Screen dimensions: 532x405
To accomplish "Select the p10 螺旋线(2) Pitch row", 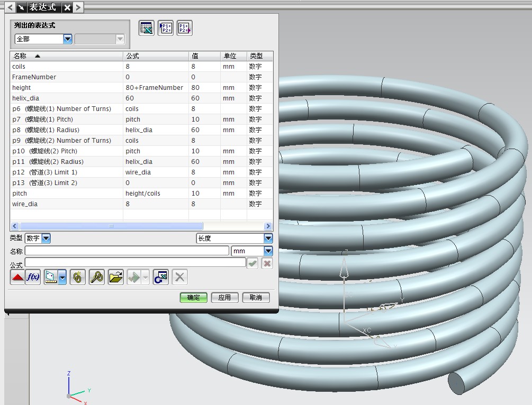I will click(x=141, y=151).
